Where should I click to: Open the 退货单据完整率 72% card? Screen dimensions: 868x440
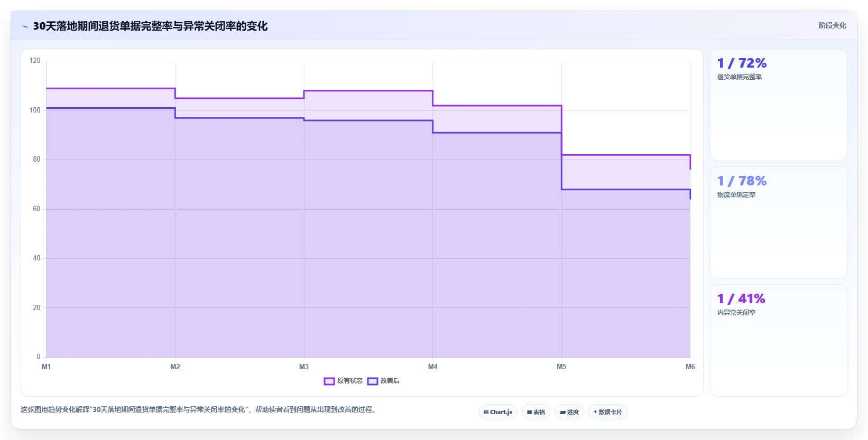pos(778,105)
